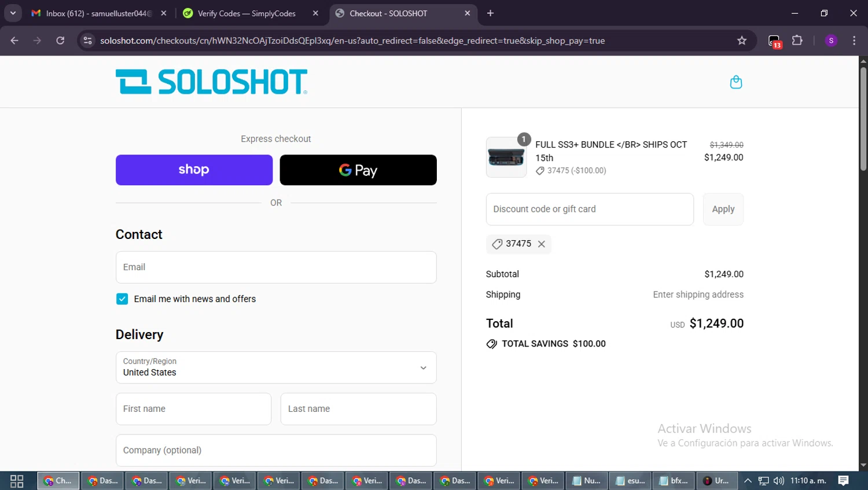Image resolution: width=868 pixels, height=490 pixels.
Task: Click the Delivery heading
Action: point(139,334)
